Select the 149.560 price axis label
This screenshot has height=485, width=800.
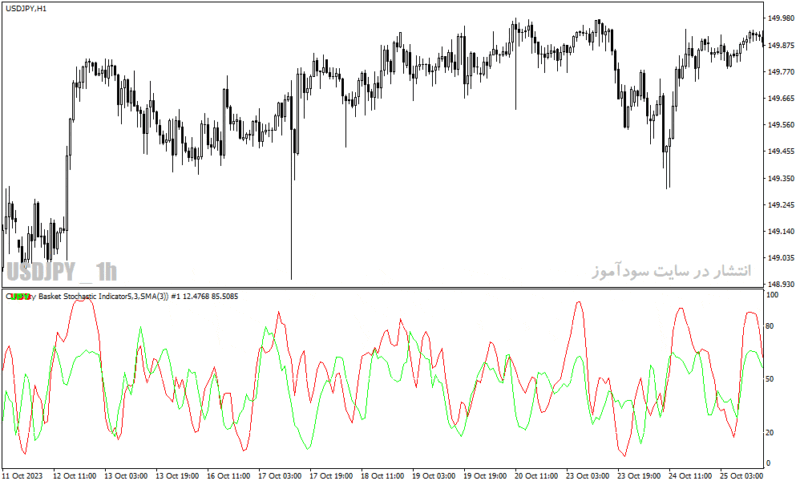pyautogui.click(x=781, y=125)
